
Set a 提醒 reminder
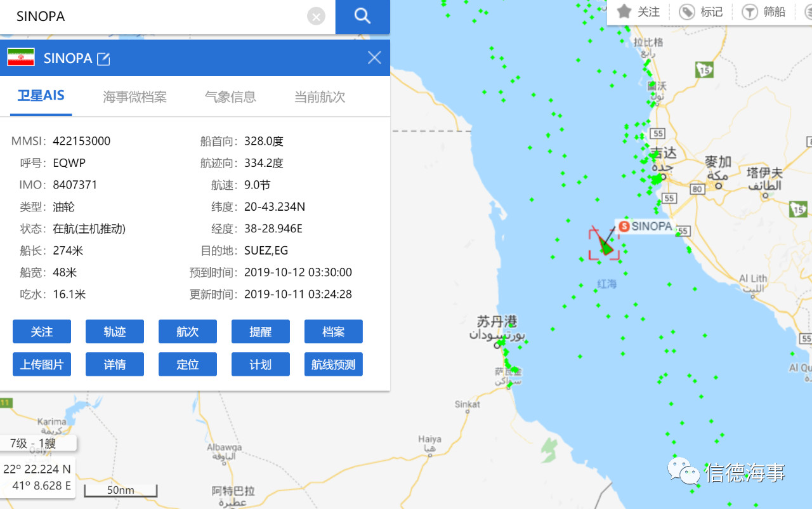[x=261, y=331]
